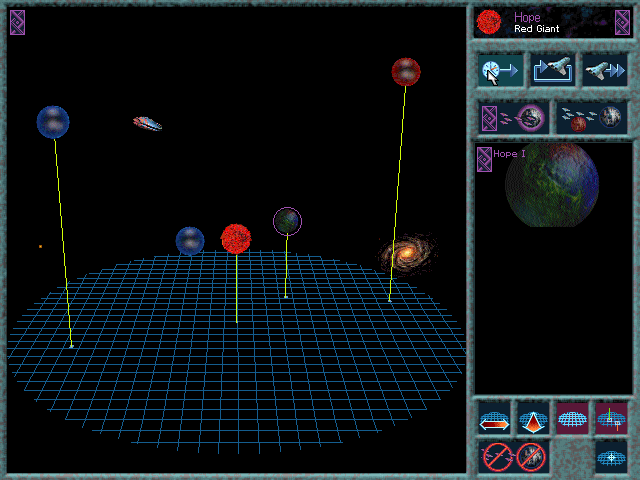This screenshot has width=640, height=480.
Task: Select the red planet on the tall line
Action: pos(406,72)
